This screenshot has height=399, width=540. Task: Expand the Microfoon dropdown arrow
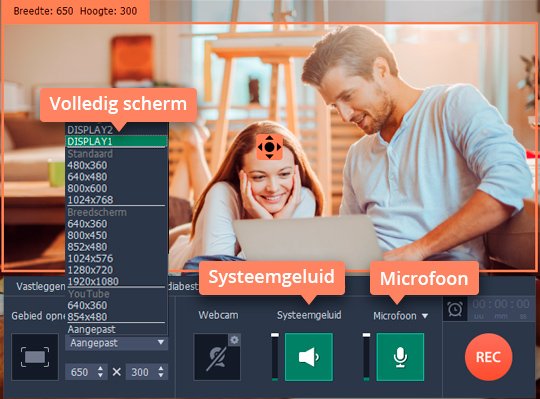click(425, 316)
